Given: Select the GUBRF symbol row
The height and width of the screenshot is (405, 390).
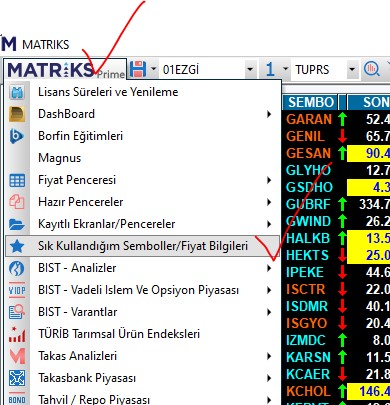Looking at the screenshot, I should [336, 204].
